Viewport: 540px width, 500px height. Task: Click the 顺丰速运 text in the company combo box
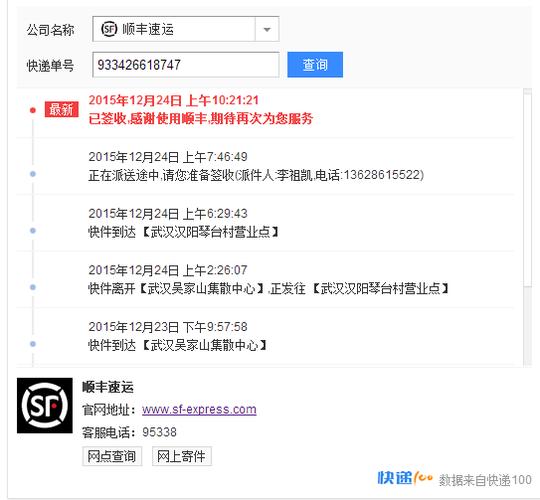[148, 29]
